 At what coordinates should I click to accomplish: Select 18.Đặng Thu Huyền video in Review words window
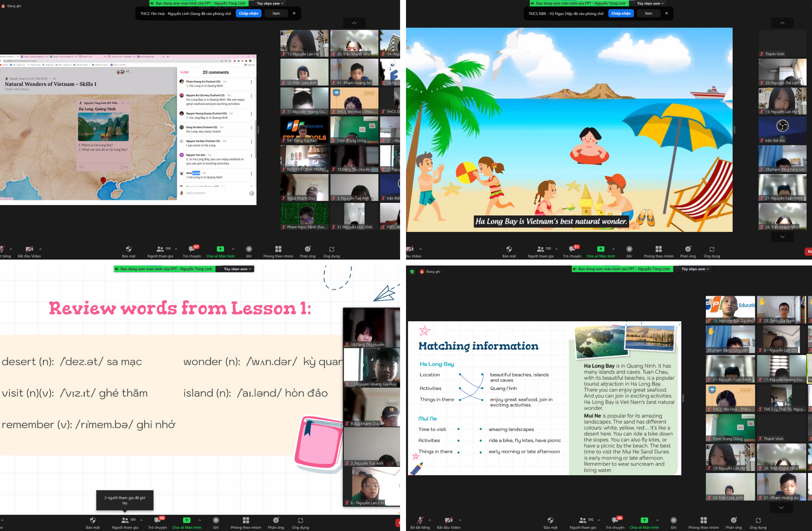click(x=371, y=328)
